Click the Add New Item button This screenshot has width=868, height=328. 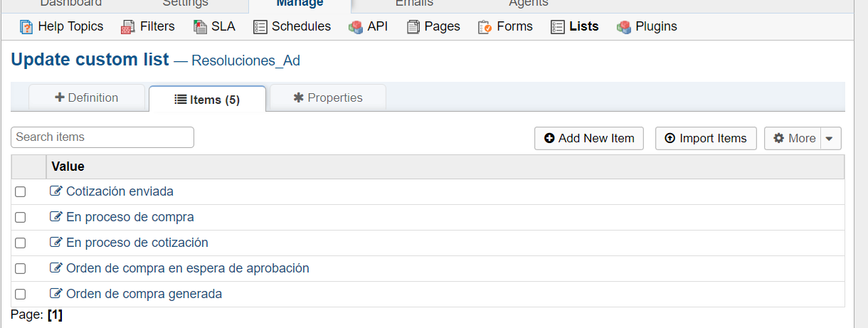(589, 139)
